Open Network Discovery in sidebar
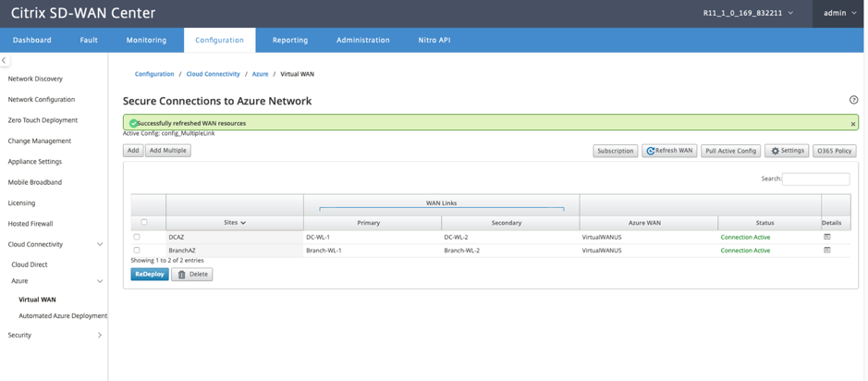Image resolution: width=868 pixels, height=381 pixels. pos(35,79)
